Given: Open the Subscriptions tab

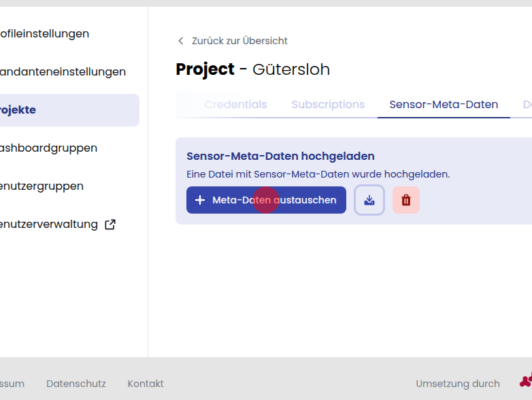Looking at the screenshot, I should (328, 105).
